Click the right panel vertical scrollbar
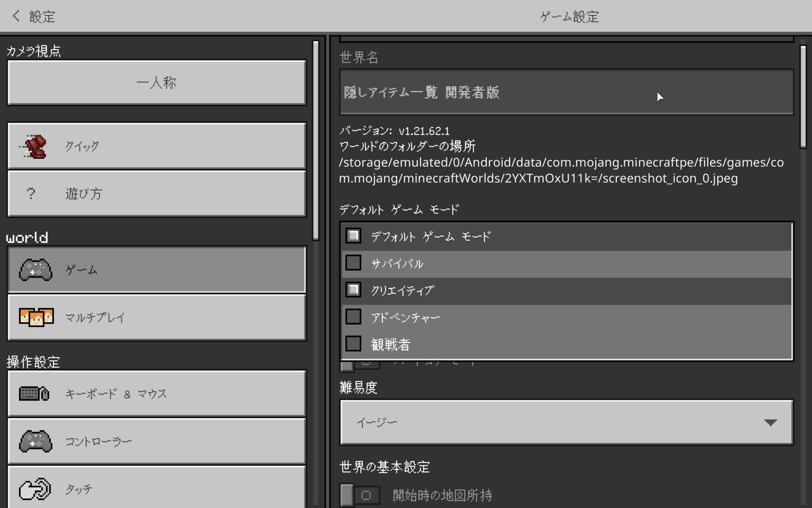The width and height of the screenshot is (812, 508). (x=803, y=97)
